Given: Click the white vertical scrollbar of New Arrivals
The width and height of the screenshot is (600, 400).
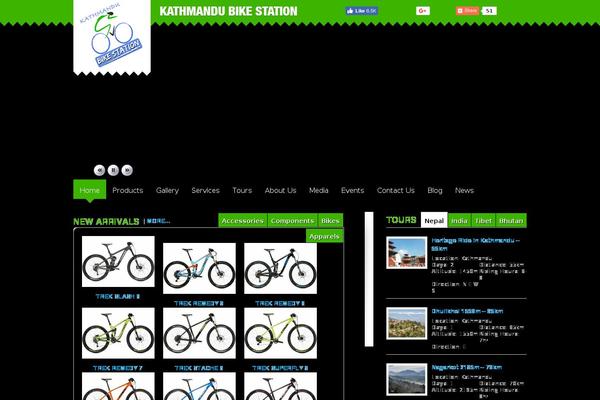Looking at the screenshot, I should 369,279.
